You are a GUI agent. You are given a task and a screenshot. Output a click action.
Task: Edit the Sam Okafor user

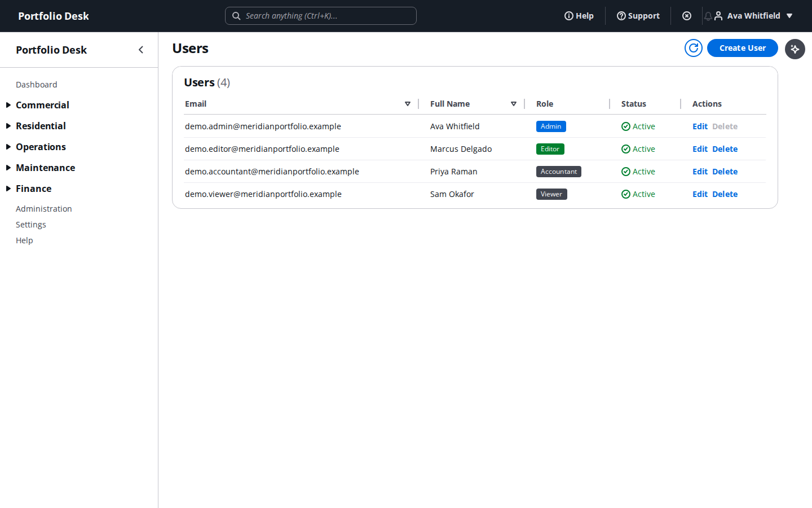[700, 194]
